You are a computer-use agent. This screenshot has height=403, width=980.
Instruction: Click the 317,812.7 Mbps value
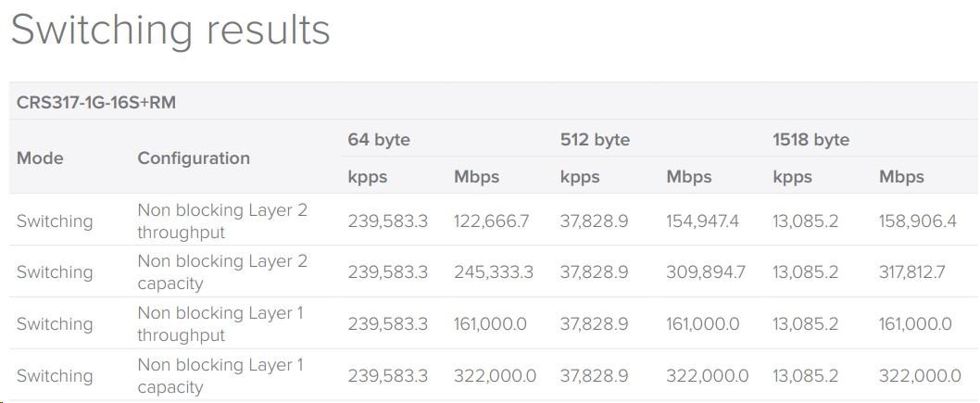coord(912,272)
